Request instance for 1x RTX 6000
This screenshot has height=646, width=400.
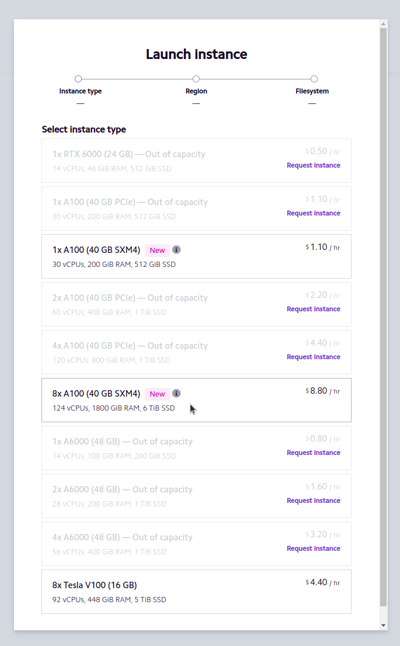pyautogui.click(x=313, y=165)
